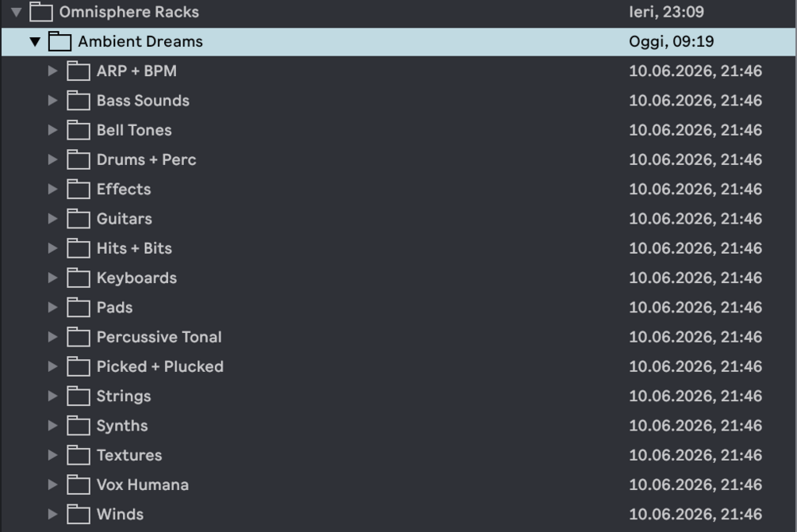Click the Omnisphere Racks folder name
Viewport: 797px width, 532px height.
[x=129, y=12]
